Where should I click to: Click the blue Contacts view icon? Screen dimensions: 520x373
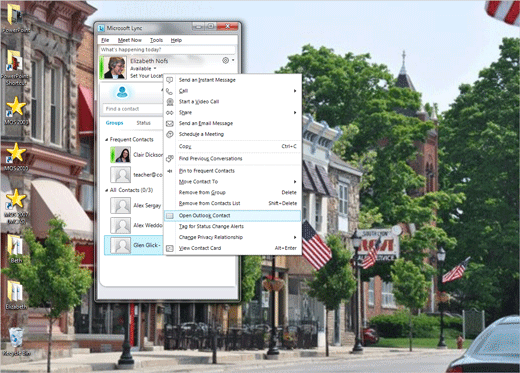122,92
